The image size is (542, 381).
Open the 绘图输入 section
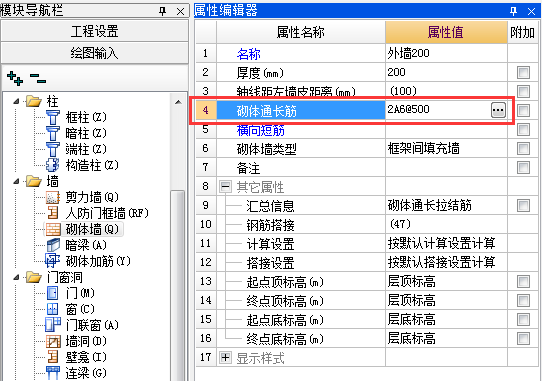pos(95,53)
